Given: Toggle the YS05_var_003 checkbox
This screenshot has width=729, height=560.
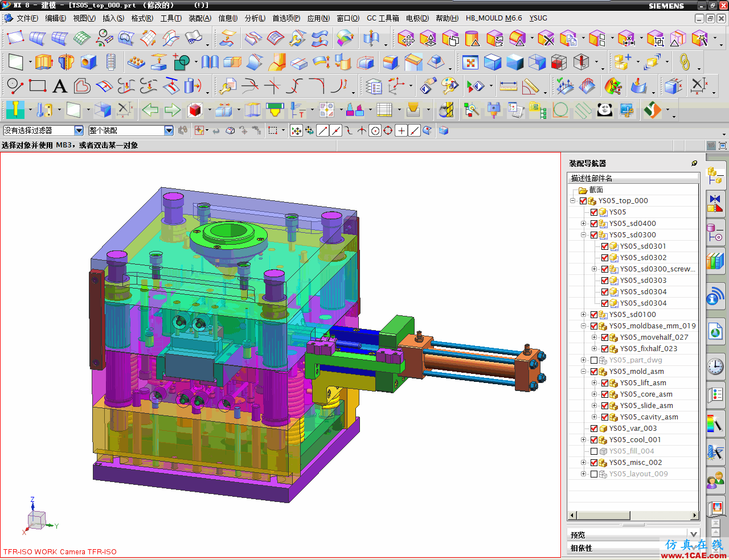Looking at the screenshot, I should pyautogui.click(x=594, y=429).
